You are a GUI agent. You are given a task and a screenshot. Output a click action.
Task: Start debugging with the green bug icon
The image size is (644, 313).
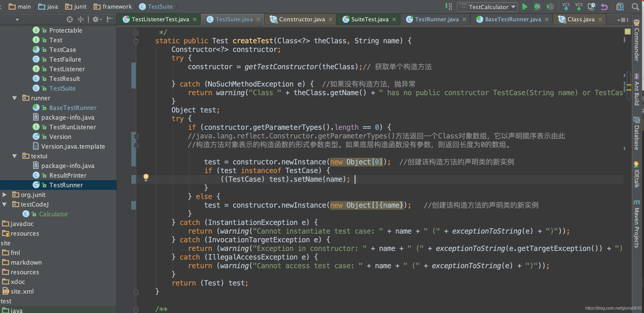[537, 7]
